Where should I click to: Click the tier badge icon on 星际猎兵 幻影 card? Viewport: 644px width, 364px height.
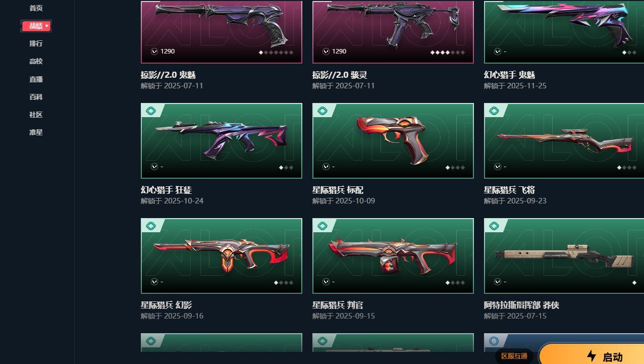click(150, 226)
